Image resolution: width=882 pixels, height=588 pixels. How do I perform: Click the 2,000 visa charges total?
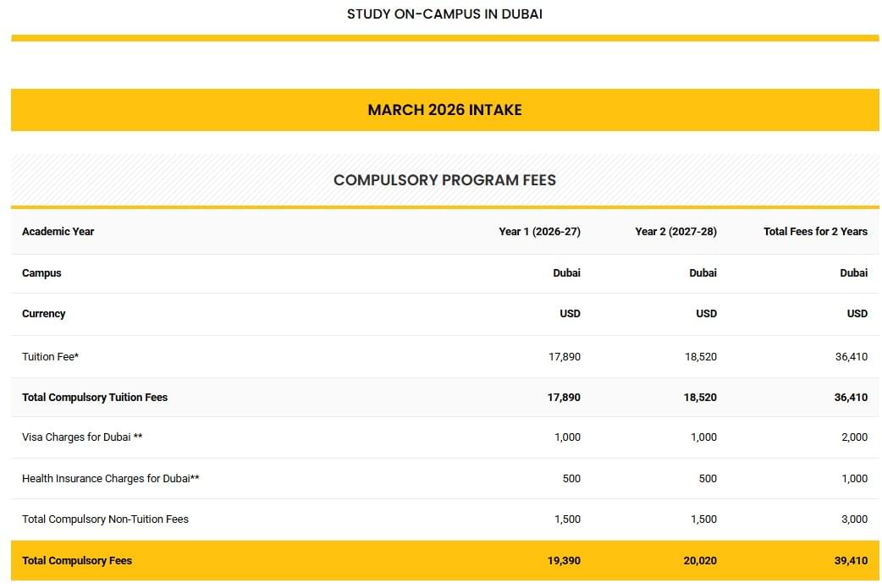pos(853,437)
